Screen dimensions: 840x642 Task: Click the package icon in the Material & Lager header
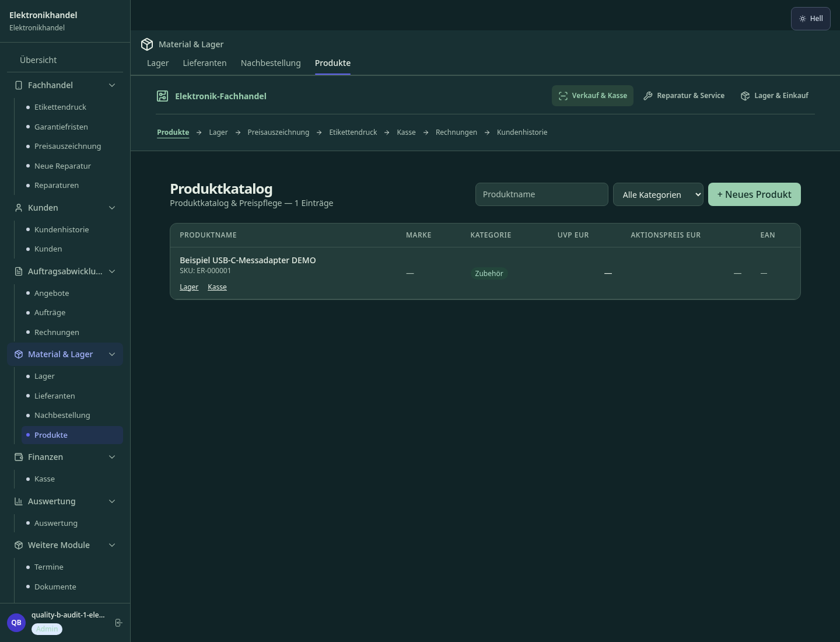(147, 44)
